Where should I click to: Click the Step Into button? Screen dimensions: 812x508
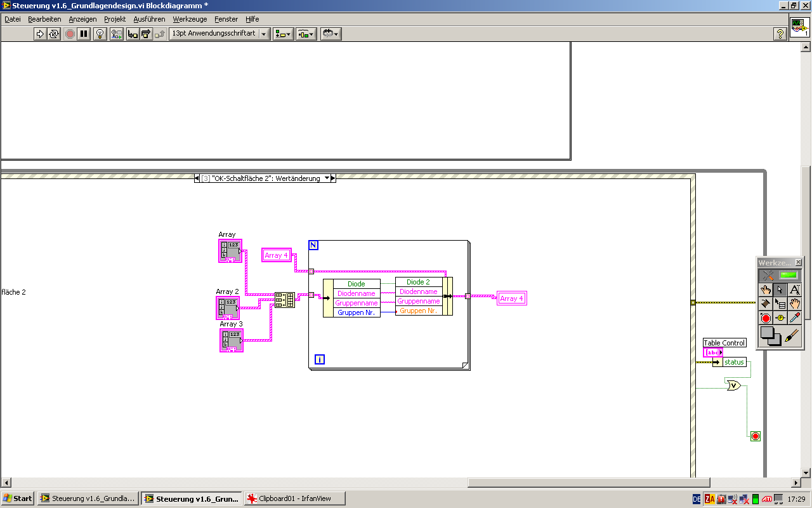pos(133,34)
